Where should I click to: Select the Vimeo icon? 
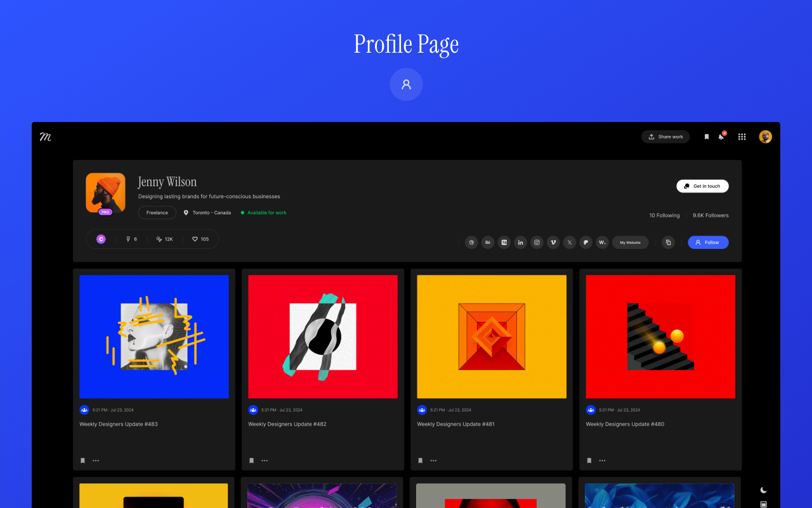pyautogui.click(x=553, y=242)
